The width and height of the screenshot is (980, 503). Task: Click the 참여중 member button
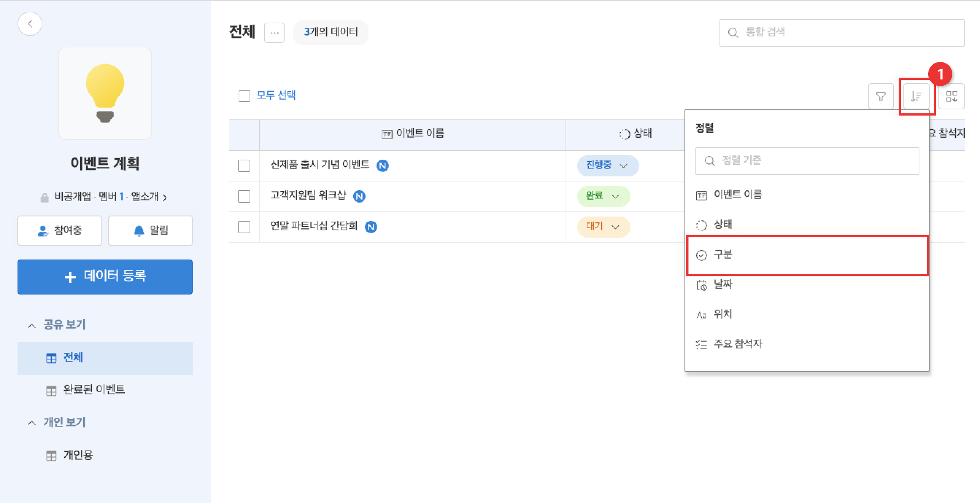60,230
